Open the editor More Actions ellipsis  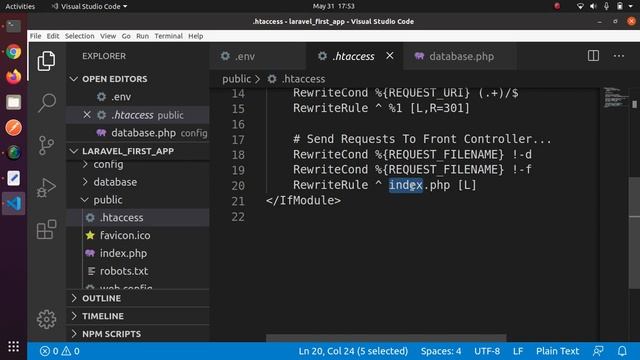coord(619,56)
